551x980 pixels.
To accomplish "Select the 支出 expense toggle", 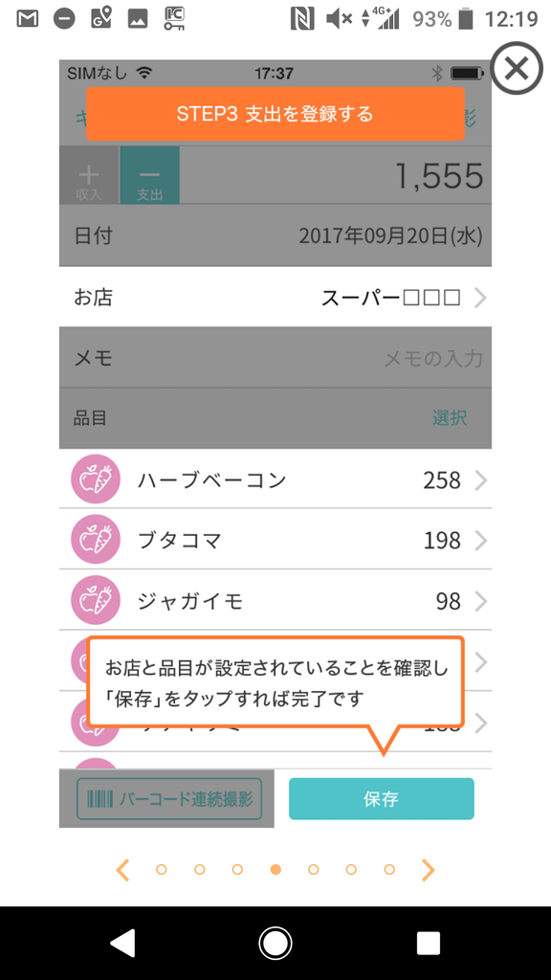I will point(149,177).
